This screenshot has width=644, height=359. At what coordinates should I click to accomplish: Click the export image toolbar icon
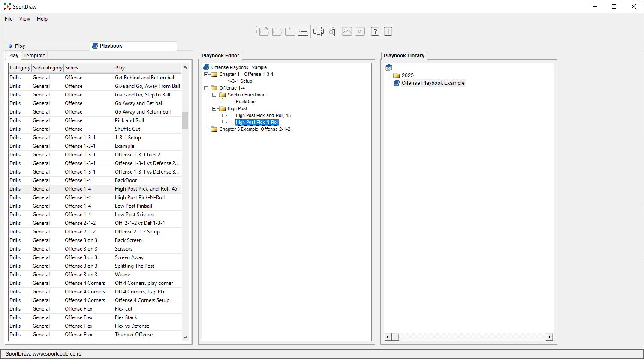(x=346, y=31)
